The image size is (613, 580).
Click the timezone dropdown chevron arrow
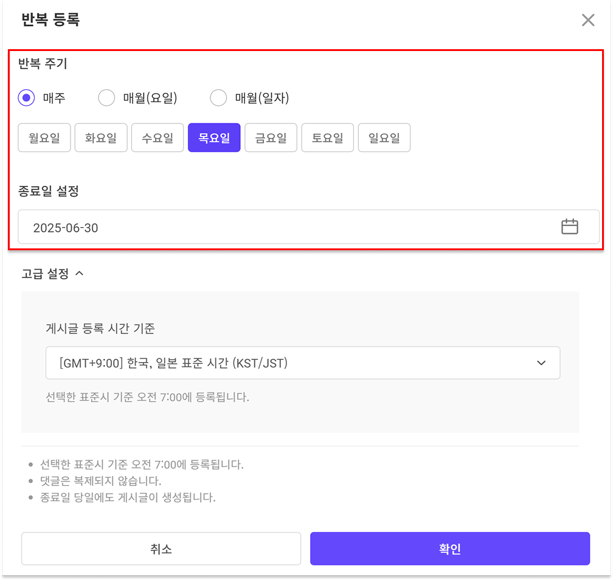coord(541,363)
